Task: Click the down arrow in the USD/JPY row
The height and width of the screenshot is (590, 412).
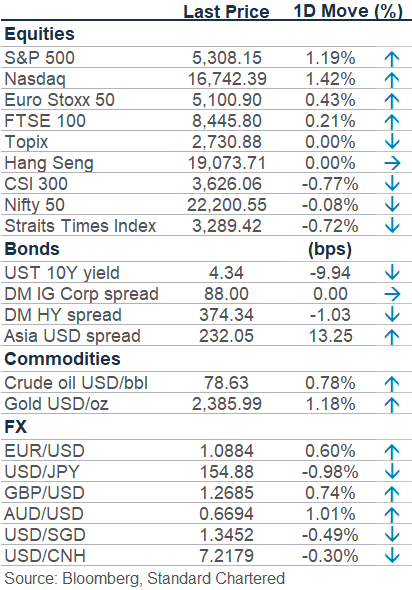Action: coord(392,472)
